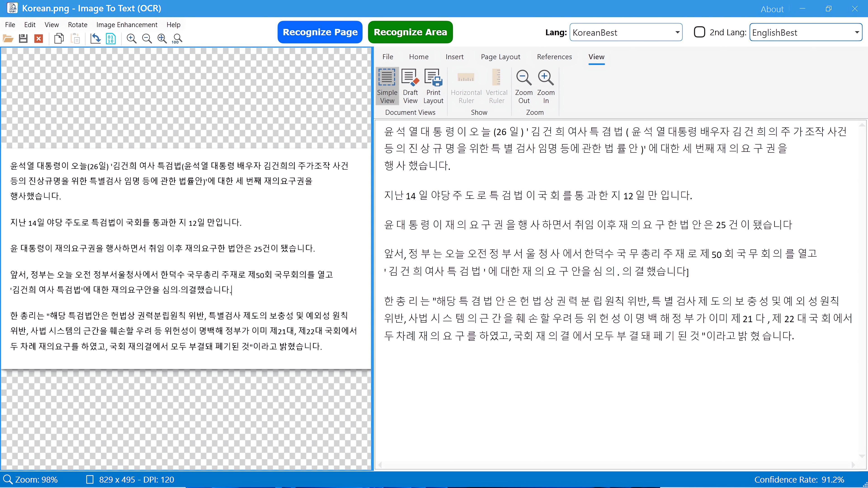Open an image file with folder icon
Image resolution: width=868 pixels, height=488 pixels.
(x=8, y=38)
